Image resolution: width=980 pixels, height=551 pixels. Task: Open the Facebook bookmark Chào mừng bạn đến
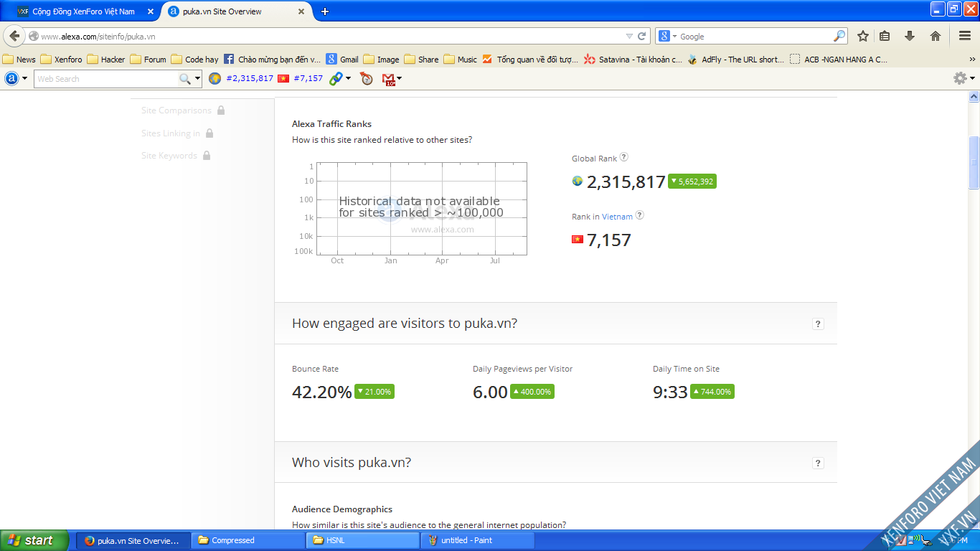click(x=272, y=60)
